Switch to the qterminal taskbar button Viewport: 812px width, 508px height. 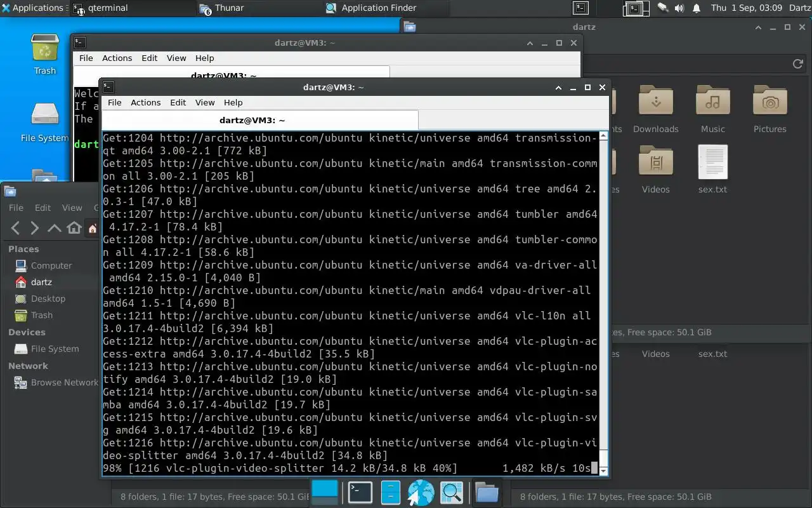tap(132, 8)
